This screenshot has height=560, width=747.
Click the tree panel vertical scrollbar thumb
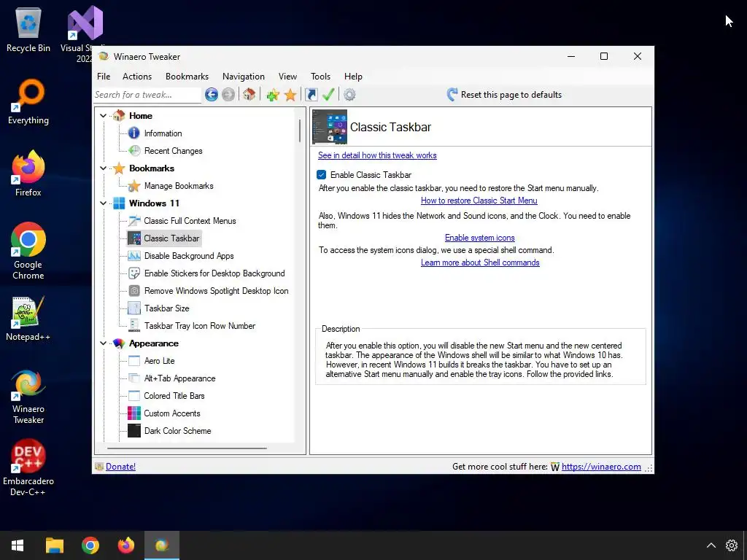300,131
